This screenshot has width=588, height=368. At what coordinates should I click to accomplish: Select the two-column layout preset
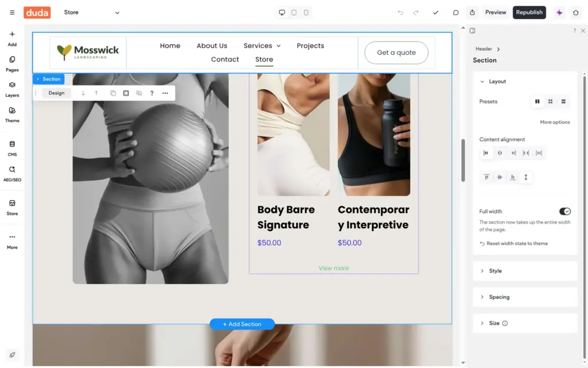point(537,101)
